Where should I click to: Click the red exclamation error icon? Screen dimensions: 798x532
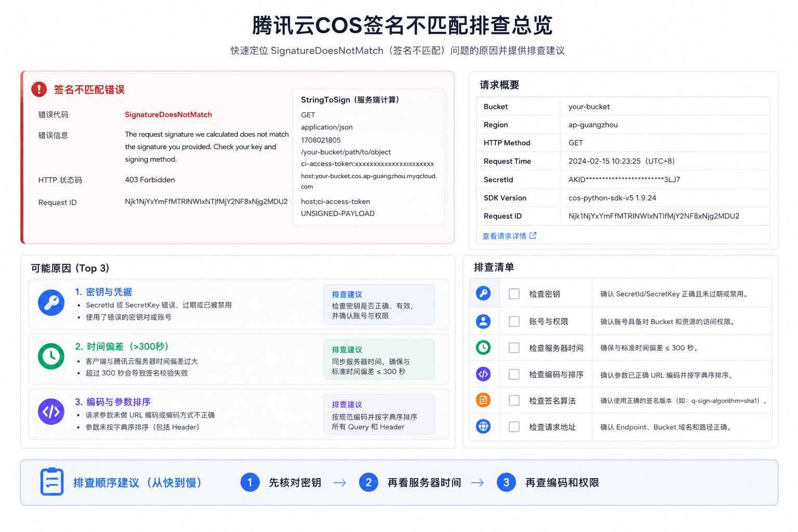(39, 89)
